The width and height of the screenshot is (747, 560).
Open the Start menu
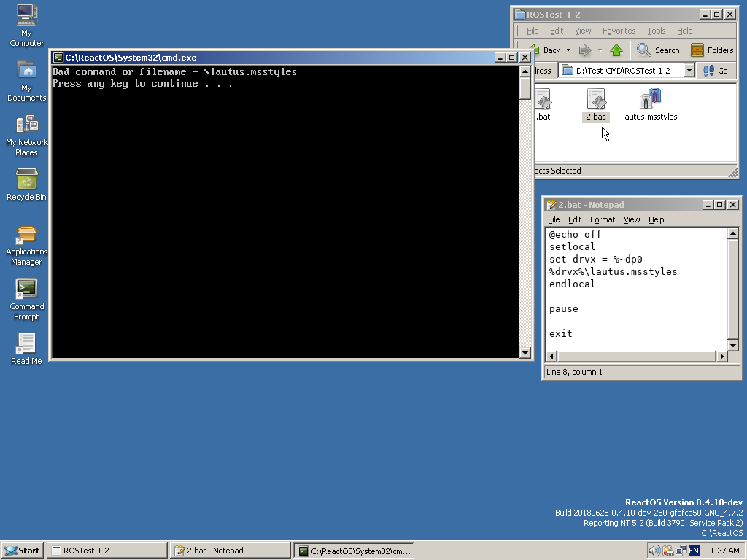pos(22,551)
